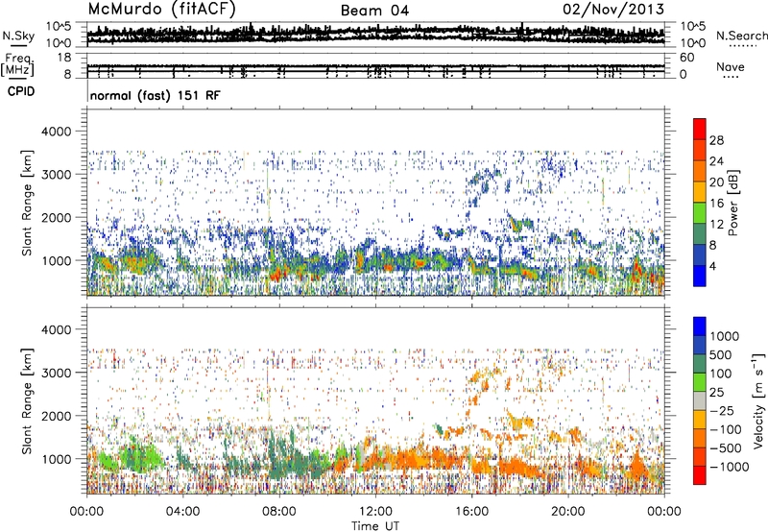Click the 04:00 time tick label
The width and height of the screenshot is (768, 532).
182,512
